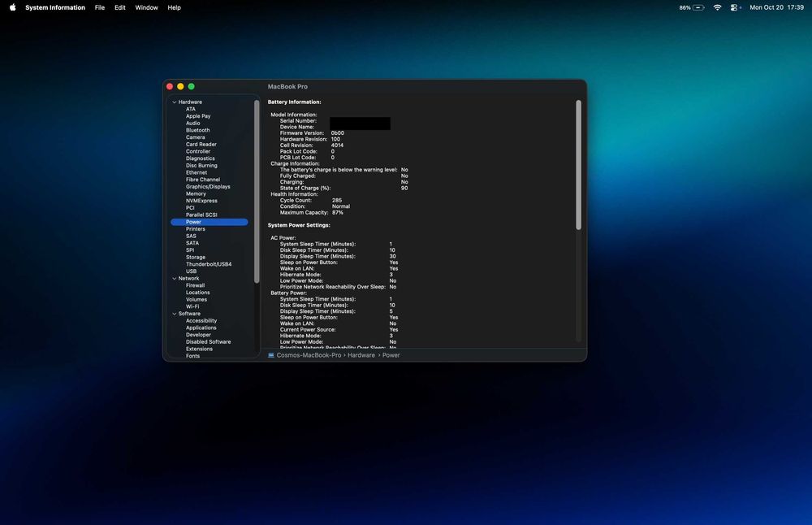Select Apple Pay in the sidebar

[x=198, y=116]
